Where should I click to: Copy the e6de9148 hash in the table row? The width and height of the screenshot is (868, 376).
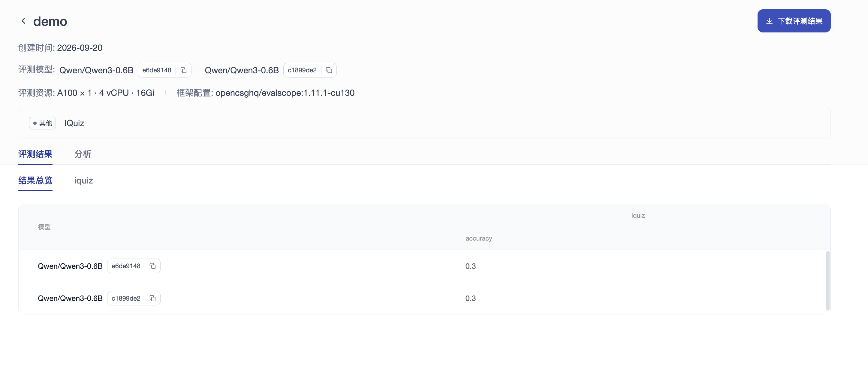point(153,266)
